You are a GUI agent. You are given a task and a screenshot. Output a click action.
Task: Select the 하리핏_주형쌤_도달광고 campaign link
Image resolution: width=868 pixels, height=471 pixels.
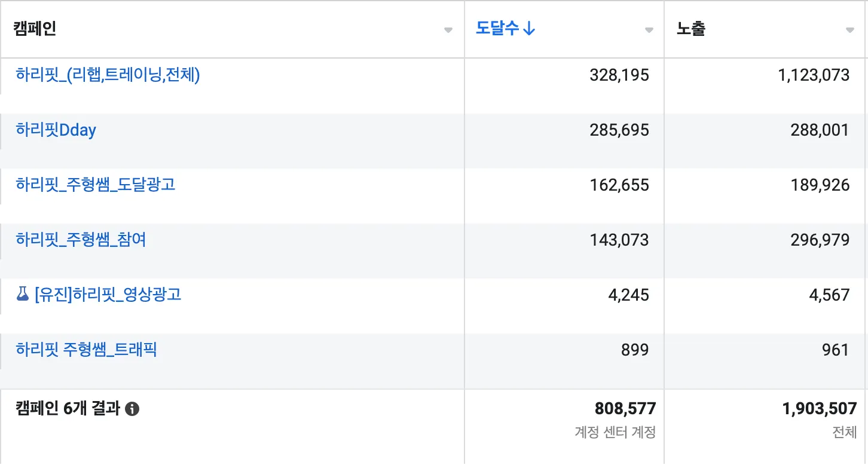point(96,185)
